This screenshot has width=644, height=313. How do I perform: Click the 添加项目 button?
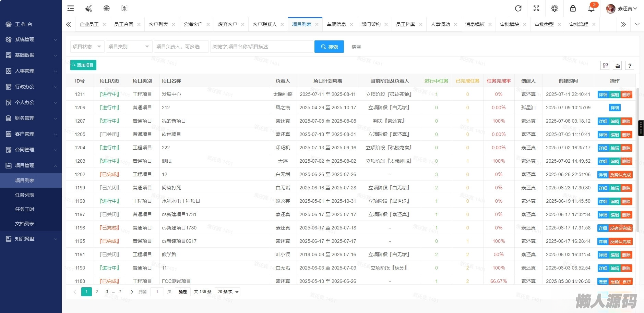click(83, 65)
